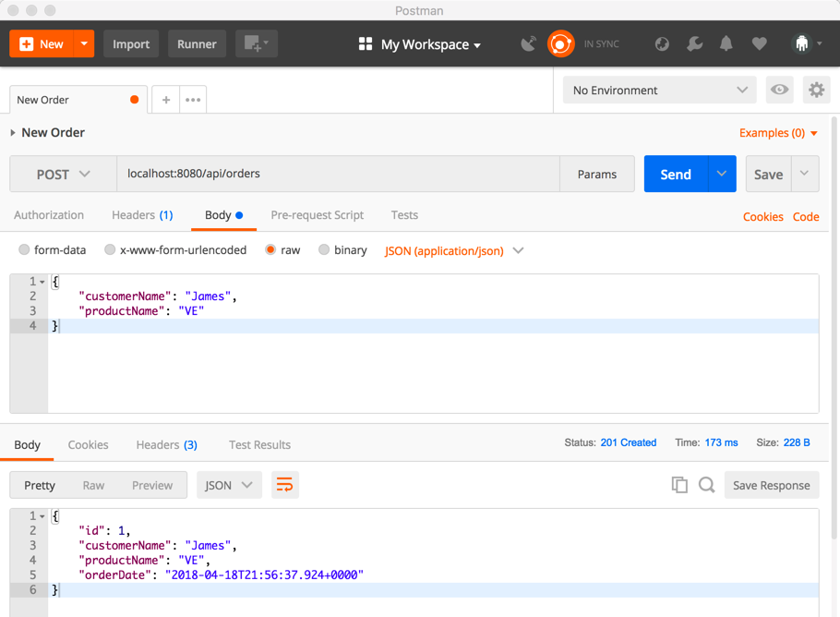Open the New button dropdown arrow
Screen dimensions: 840x617
84,44
